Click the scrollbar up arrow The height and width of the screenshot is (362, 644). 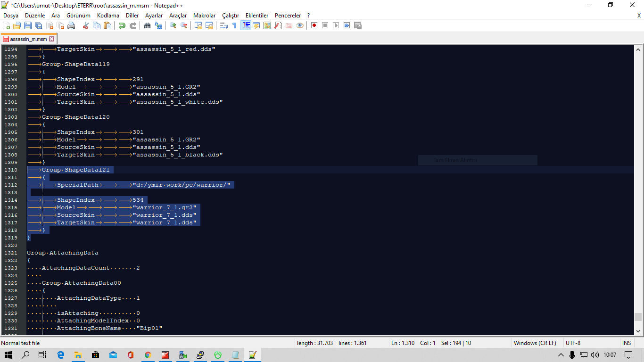(638, 49)
